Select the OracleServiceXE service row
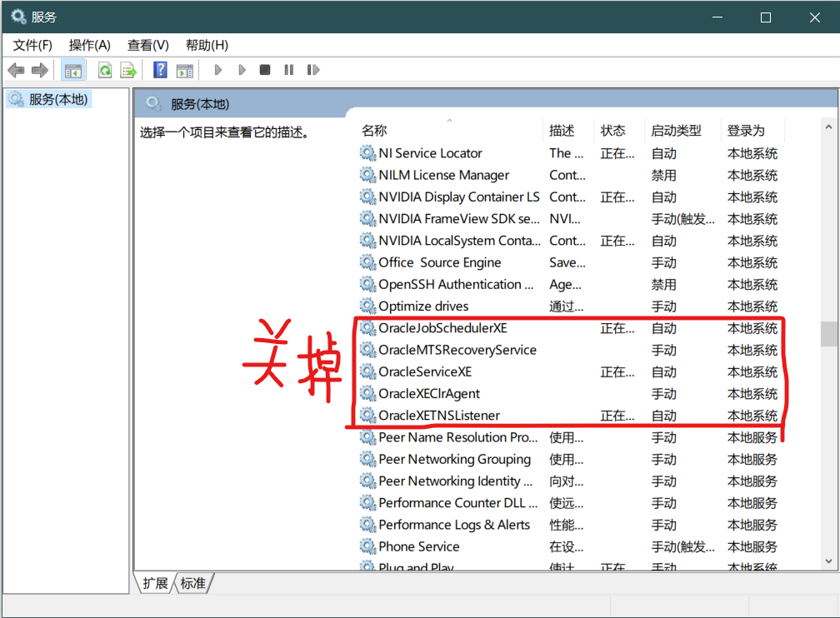840x618 pixels. point(425,371)
